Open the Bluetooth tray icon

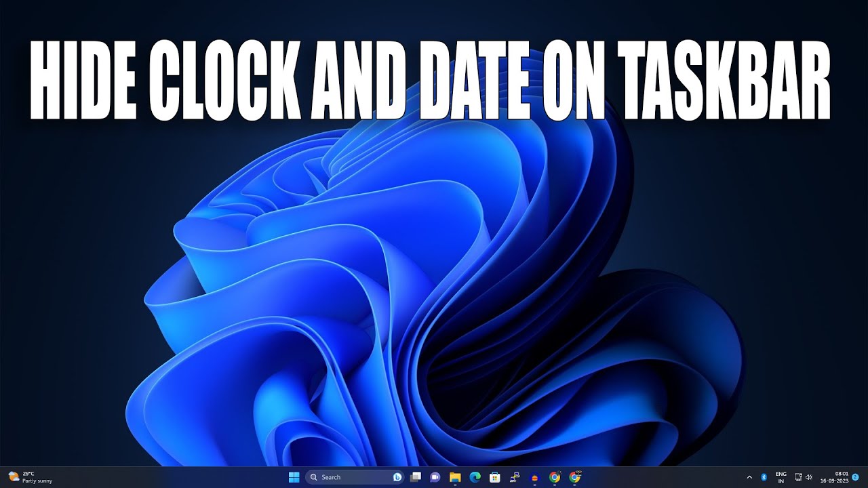point(764,477)
